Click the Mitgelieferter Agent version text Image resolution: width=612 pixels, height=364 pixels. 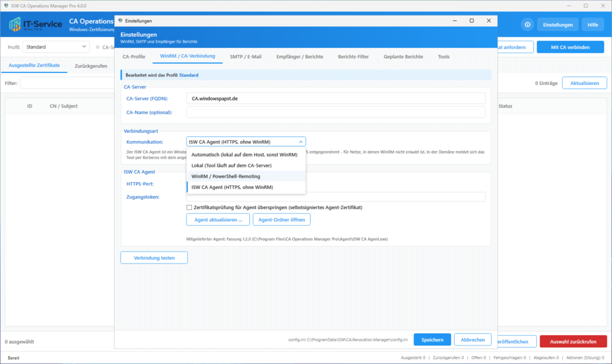click(x=287, y=239)
